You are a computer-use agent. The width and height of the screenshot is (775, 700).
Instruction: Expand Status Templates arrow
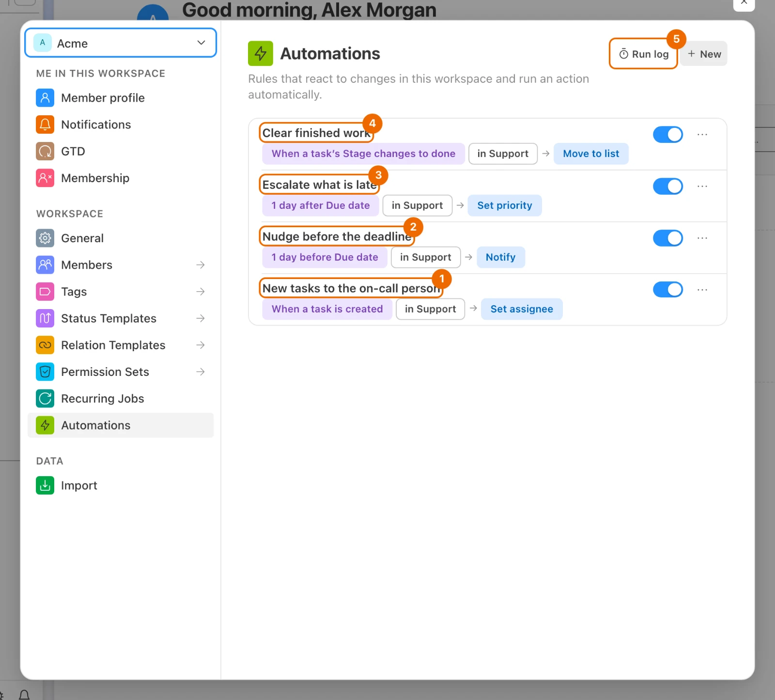pyautogui.click(x=201, y=318)
